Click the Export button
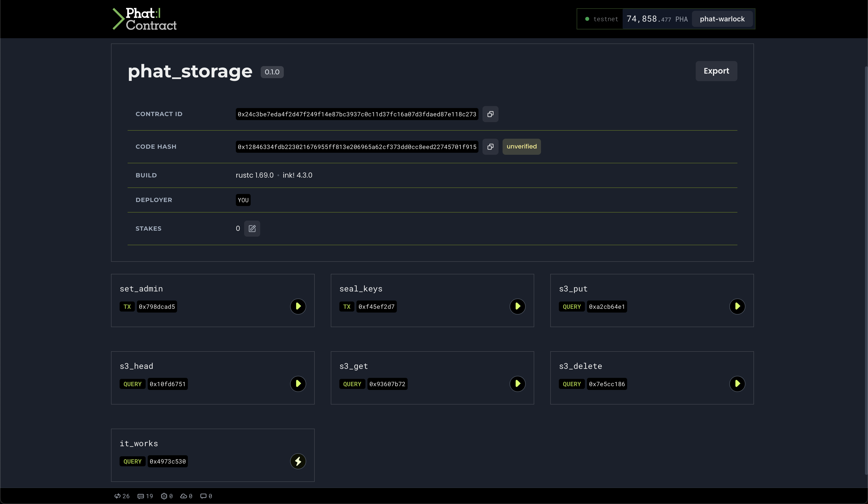The width and height of the screenshot is (868, 504). point(716,71)
